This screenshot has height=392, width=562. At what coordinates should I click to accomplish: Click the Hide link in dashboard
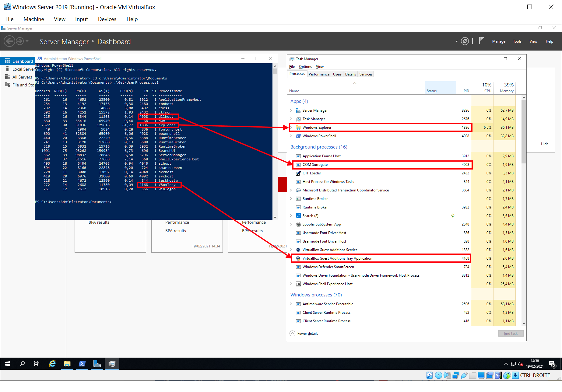pyautogui.click(x=545, y=144)
